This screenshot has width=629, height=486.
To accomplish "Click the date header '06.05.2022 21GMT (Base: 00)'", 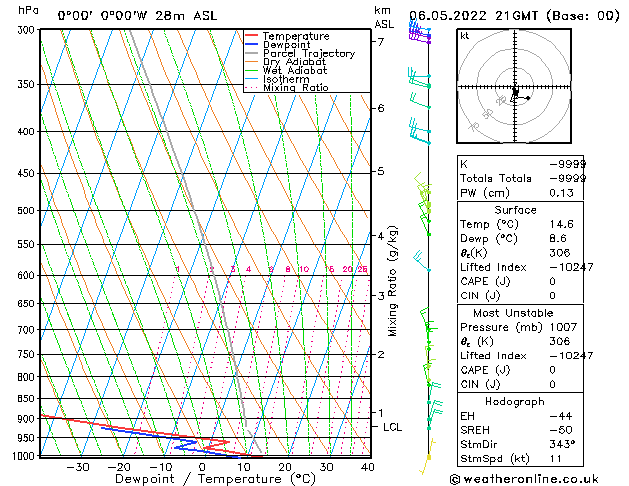I will 514,16.
